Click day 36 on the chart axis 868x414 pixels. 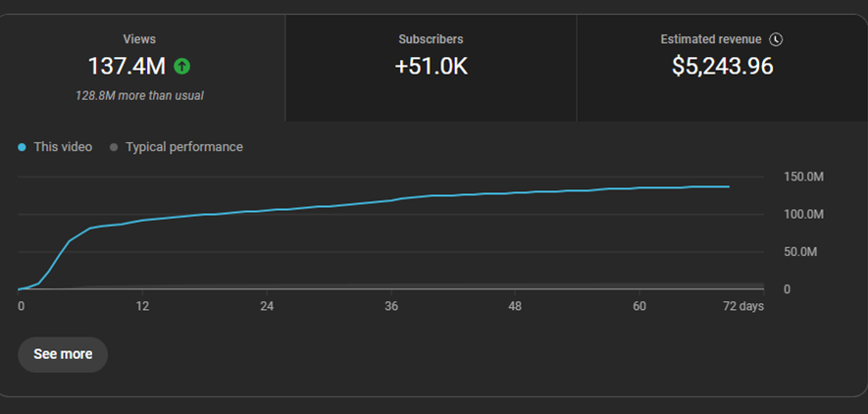click(x=390, y=306)
